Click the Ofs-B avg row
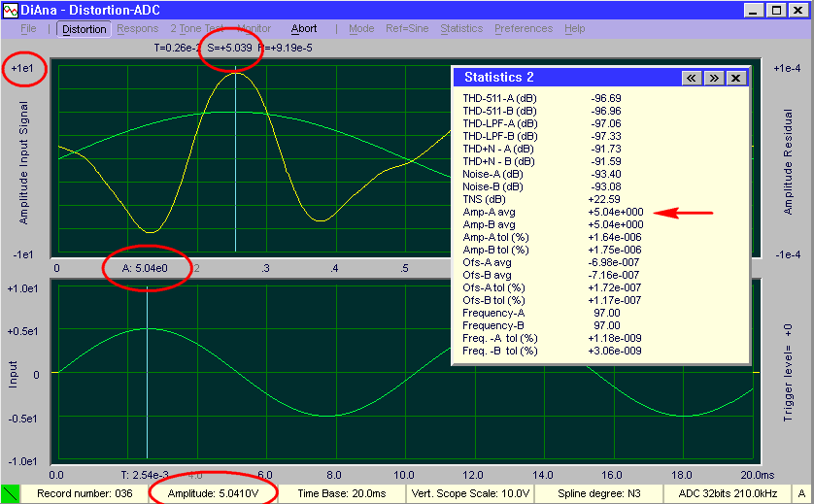Viewport: 814px width, 504px height. coord(552,275)
